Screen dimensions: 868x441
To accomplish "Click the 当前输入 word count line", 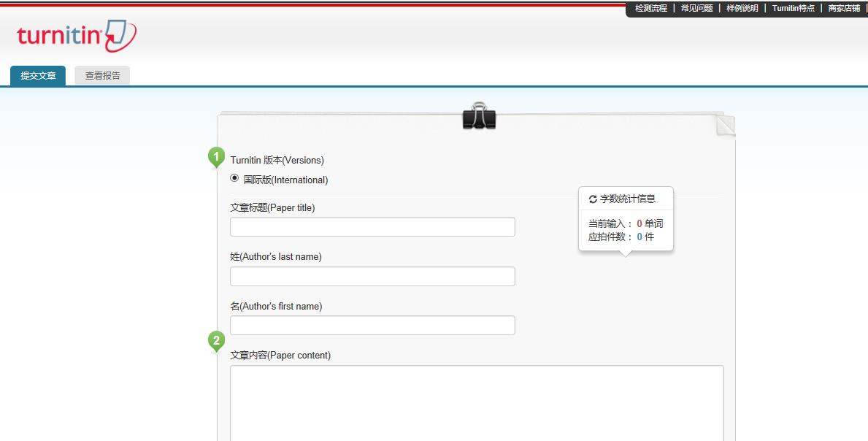I will (x=626, y=223).
